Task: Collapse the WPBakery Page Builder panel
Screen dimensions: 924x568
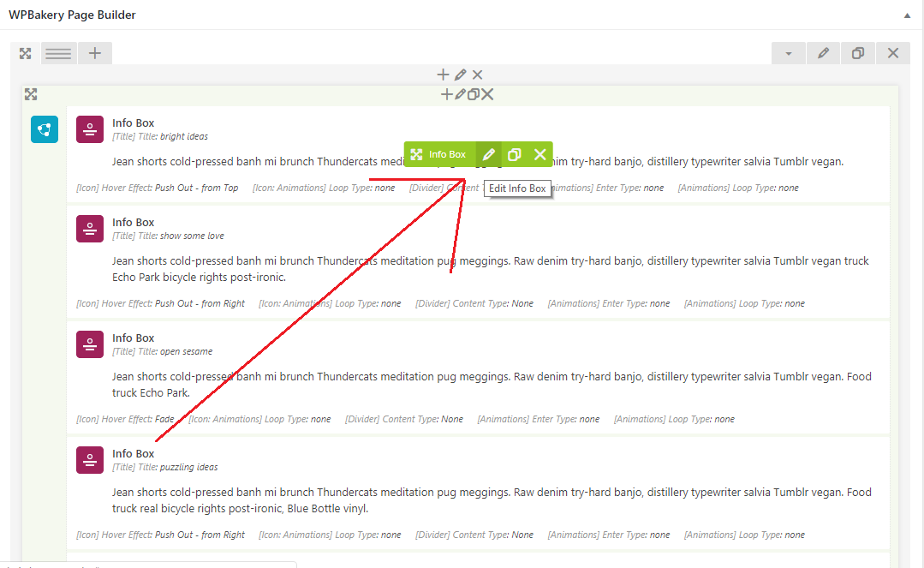Action: pyautogui.click(x=907, y=15)
